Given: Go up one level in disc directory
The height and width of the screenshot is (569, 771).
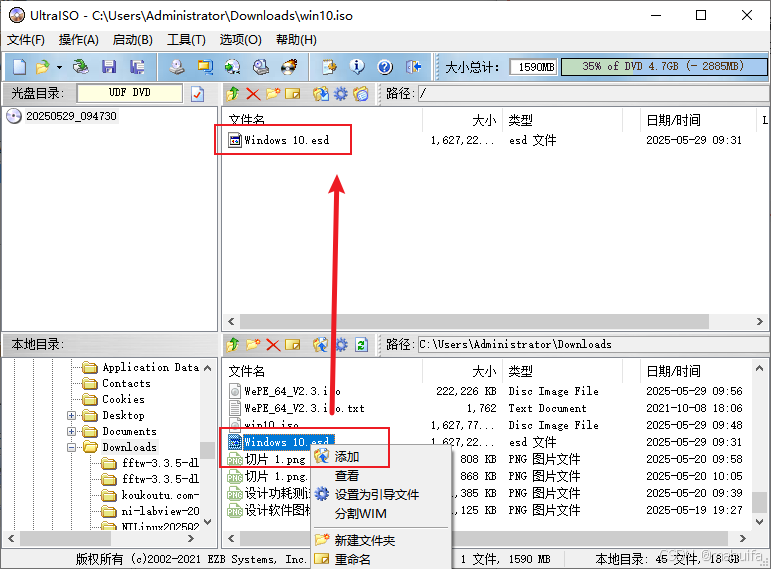Looking at the screenshot, I should (233, 93).
